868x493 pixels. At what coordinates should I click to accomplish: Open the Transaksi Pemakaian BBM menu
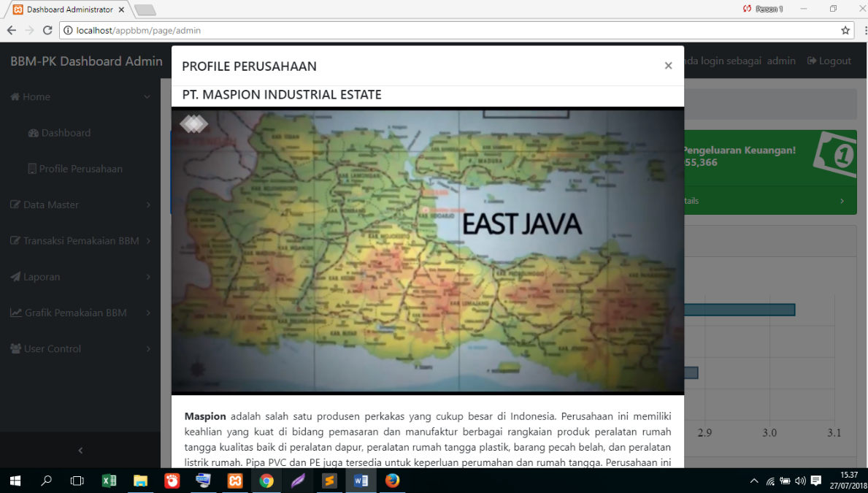[x=80, y=241]
